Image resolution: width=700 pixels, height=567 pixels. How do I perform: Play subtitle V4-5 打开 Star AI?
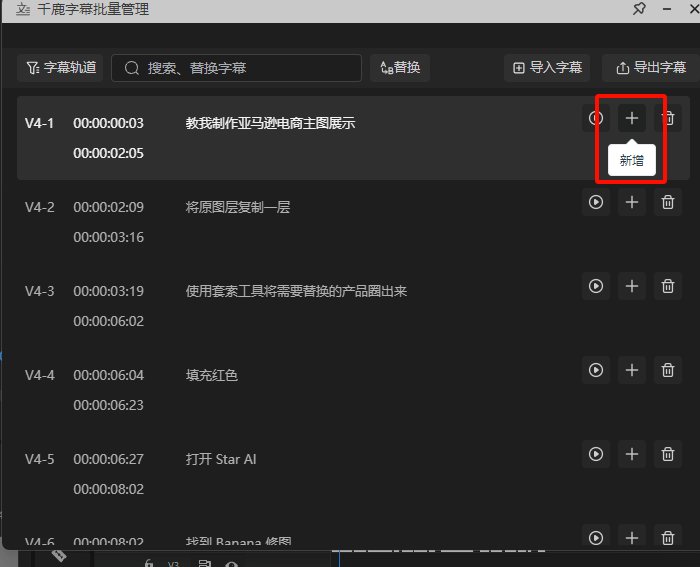coord(596,454)
